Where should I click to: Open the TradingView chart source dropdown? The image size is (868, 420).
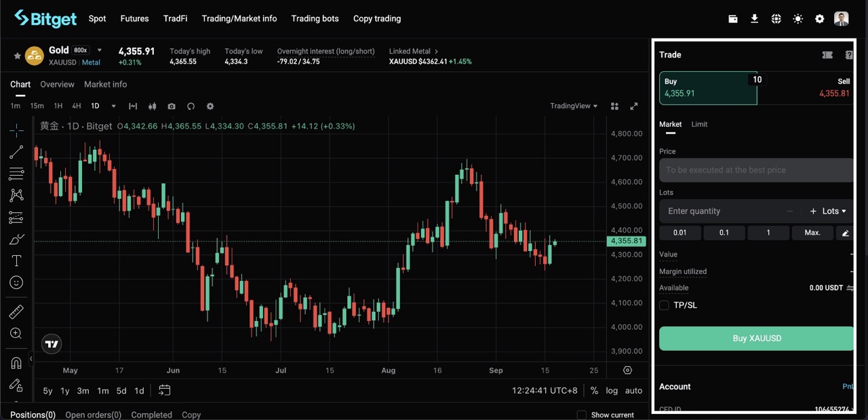(574, 106)
